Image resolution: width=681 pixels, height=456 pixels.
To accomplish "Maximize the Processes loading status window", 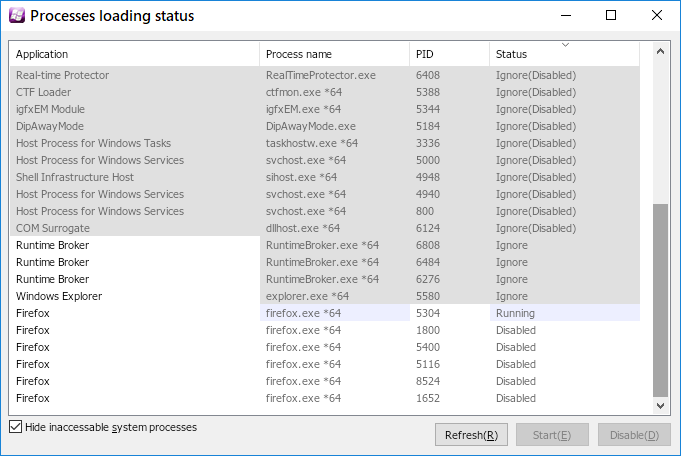I will coord(611,16).
